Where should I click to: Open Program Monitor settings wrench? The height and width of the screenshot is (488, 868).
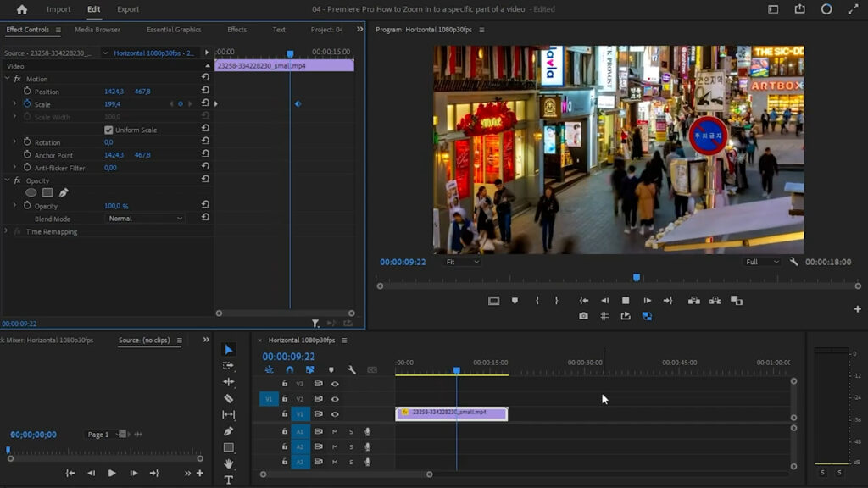pyautogui.click(x=793, y=262)
